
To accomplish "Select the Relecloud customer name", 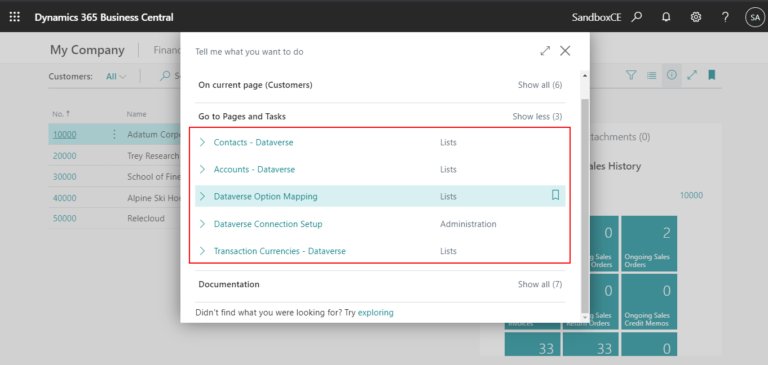I will (x=145, y=219).
